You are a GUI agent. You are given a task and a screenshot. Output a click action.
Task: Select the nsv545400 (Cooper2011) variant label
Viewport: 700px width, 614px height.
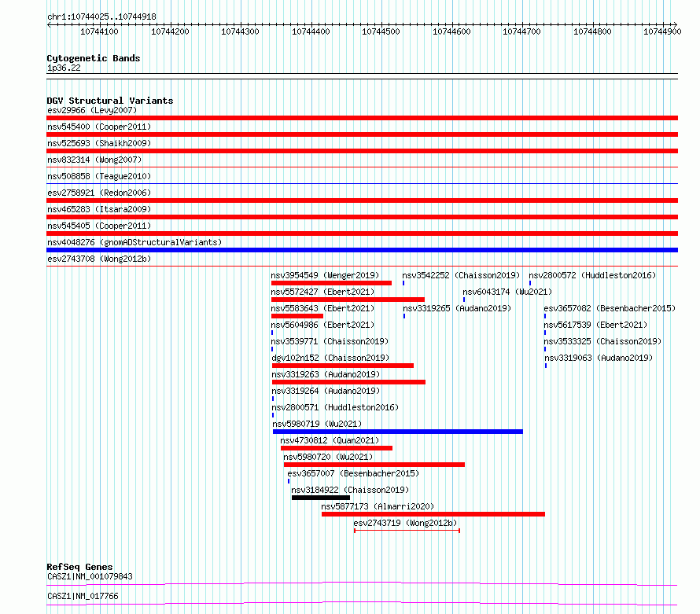coord(99,127)
